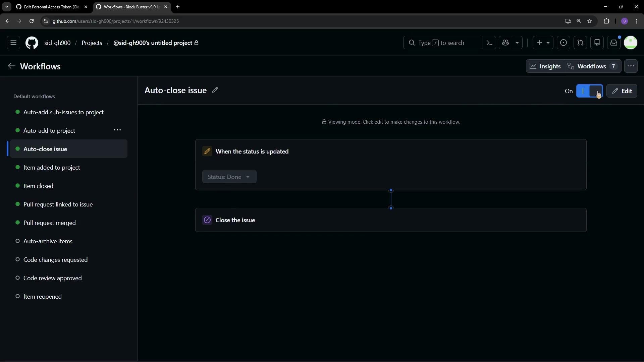Install app icon in address bar
This screenshot has width=644, height=362.
click(568, 21)
